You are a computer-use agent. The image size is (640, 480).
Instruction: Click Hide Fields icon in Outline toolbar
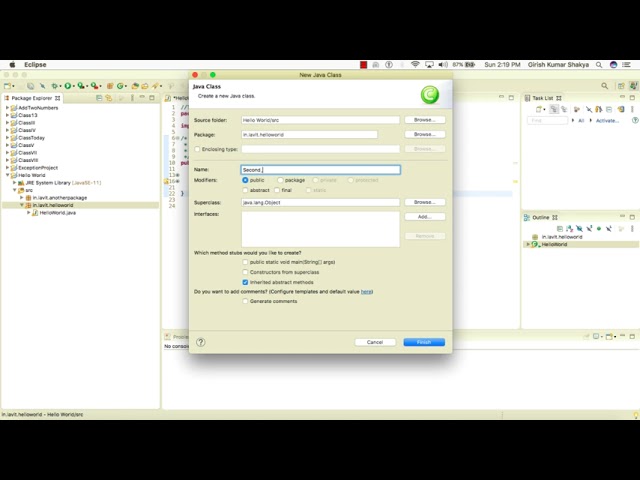(x=579, y=229)
